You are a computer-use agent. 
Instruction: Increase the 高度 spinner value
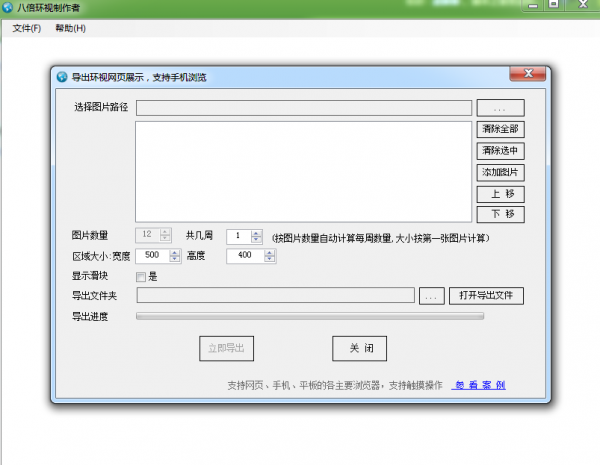pos(269,253)
